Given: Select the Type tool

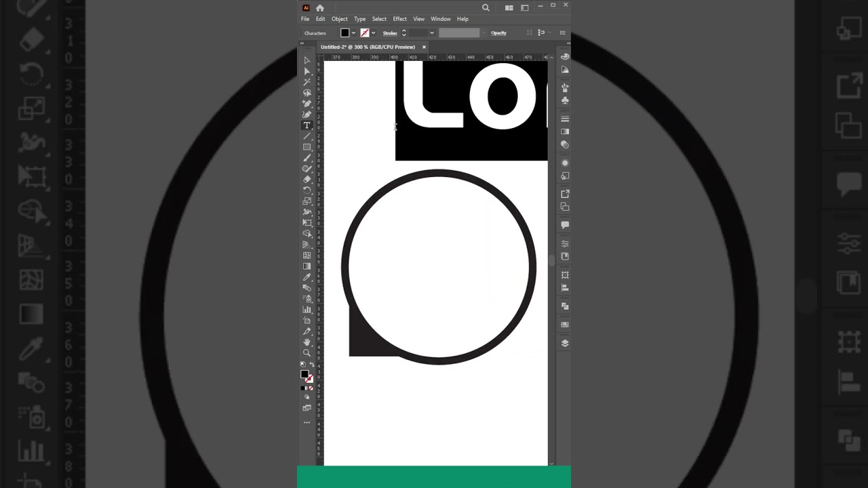Looking at the screenshot, I should click(x=307, y=125).
